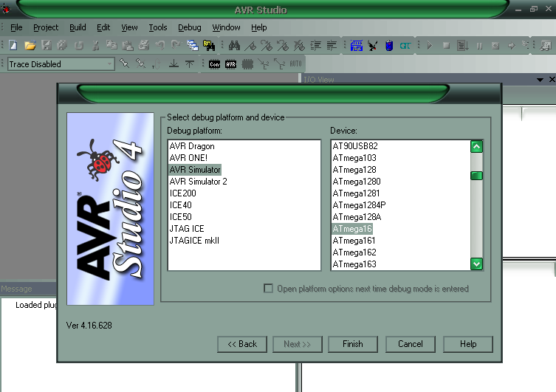Click the Redo arrow icon
Image resolution: width=556 pixels, height=392 pixels.
[176, 45]
